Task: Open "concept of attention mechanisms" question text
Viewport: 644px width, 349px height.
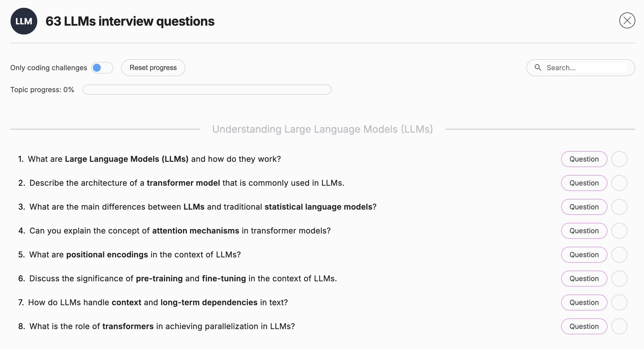Action: [x=180, y=231]
